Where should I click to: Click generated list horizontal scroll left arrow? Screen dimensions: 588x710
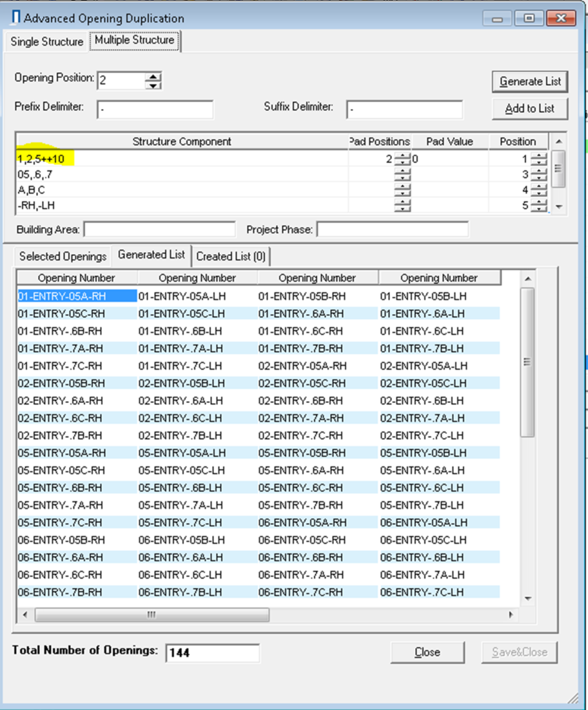tap(25, 615)
